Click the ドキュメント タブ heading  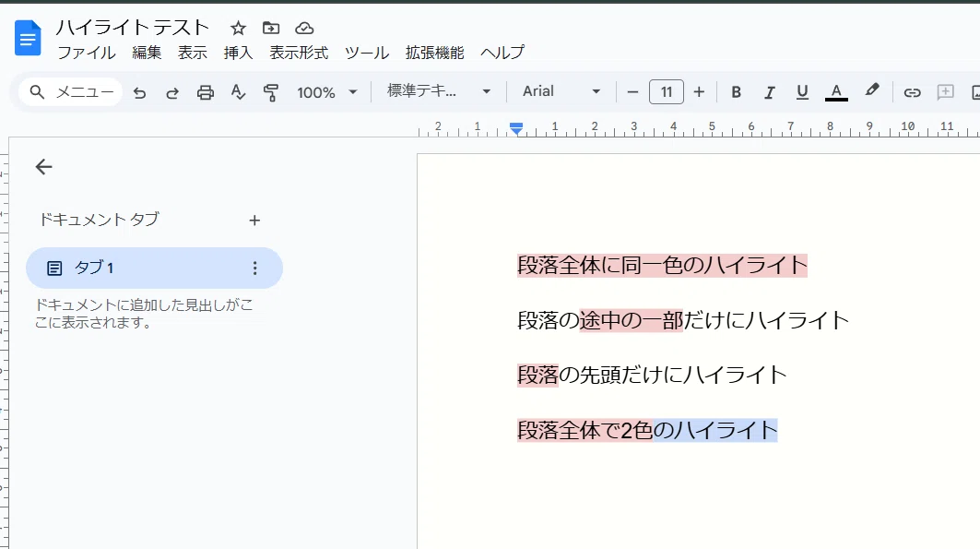click(100, 220)
